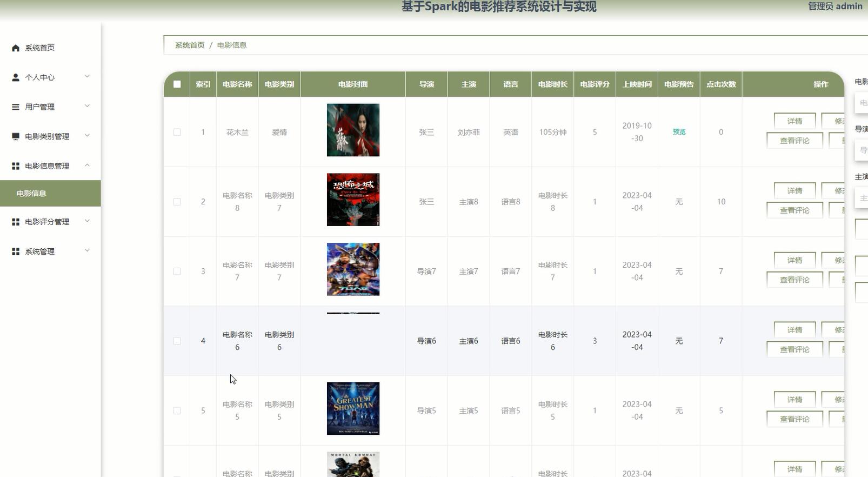
Task: Open 系统首页 in the sidebar
Action: point(50,48)
